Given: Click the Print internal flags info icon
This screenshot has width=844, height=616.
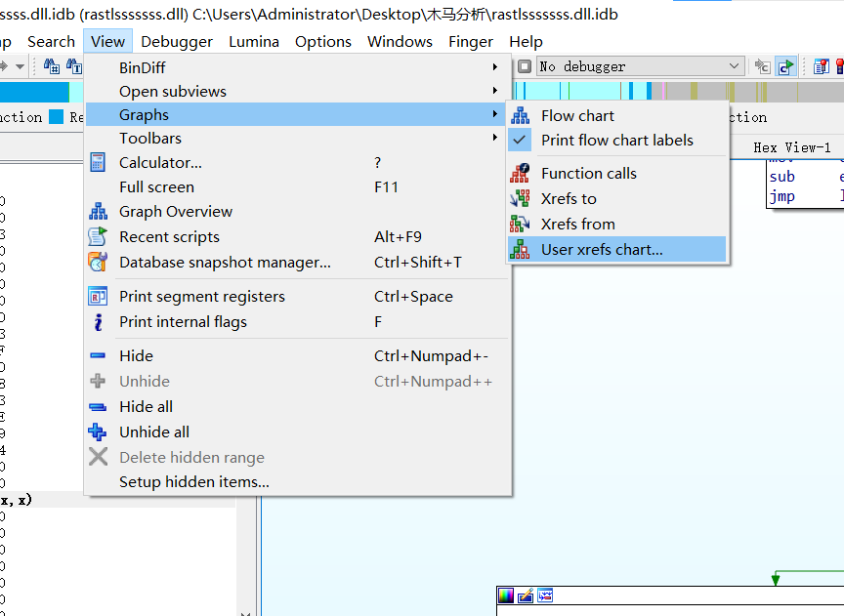Looking at the screenshot, I should point(98,322).
